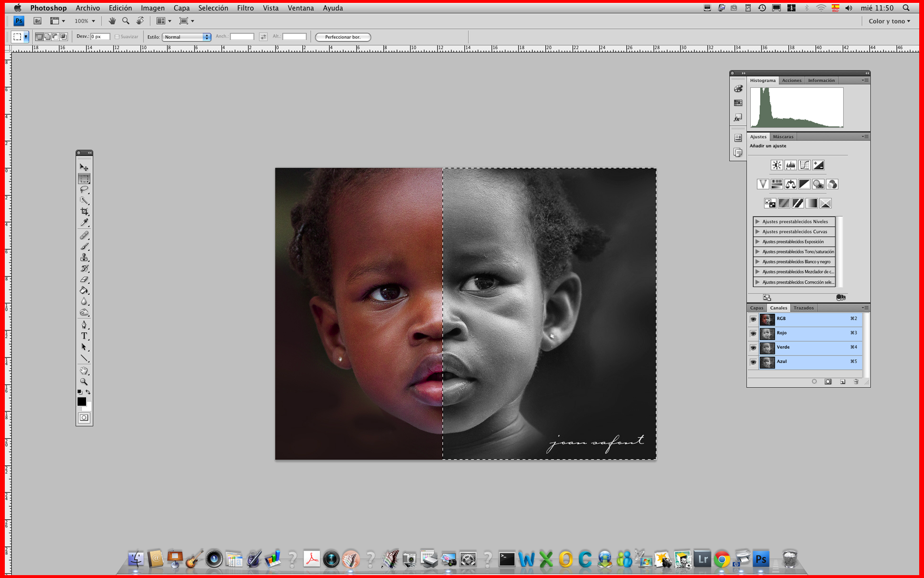Toggle the Suavizar checkbox
The width and height of the screenshot is (924, 578).
tap(117, 37)
